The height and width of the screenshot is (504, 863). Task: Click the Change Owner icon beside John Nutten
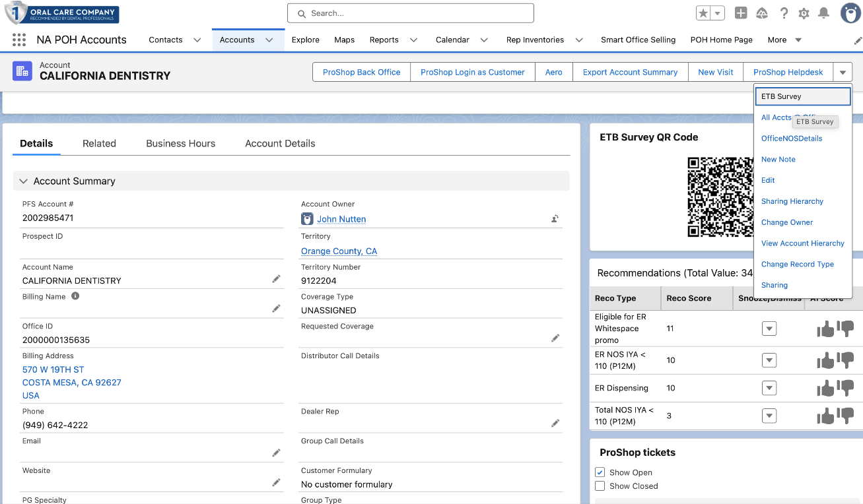(555, 219)
